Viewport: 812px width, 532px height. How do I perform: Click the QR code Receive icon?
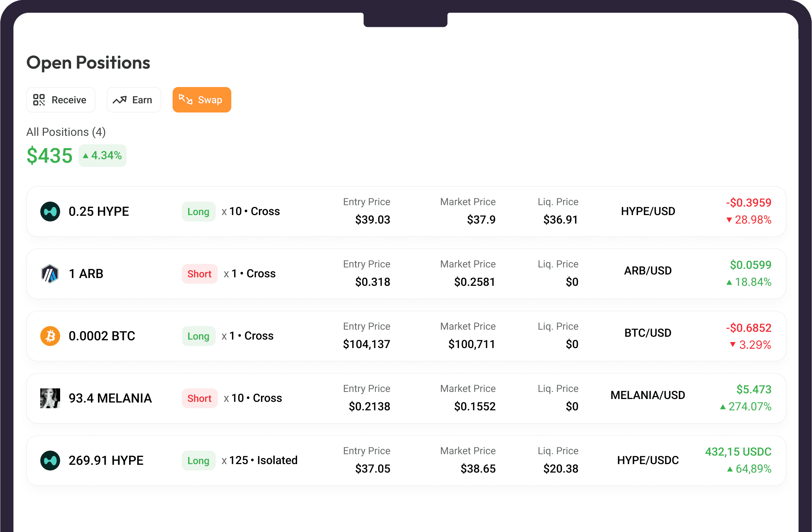(39, 100)
